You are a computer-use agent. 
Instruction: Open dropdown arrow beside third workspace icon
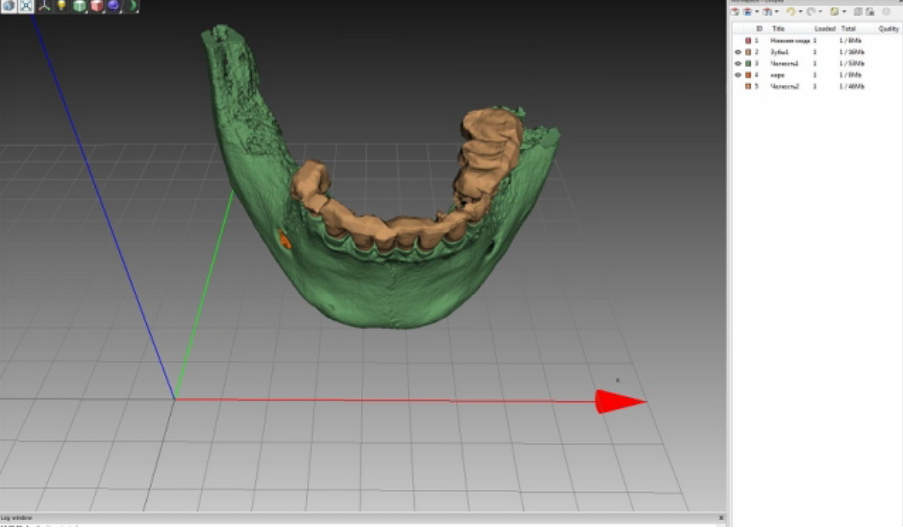click(x=777, y=12)
